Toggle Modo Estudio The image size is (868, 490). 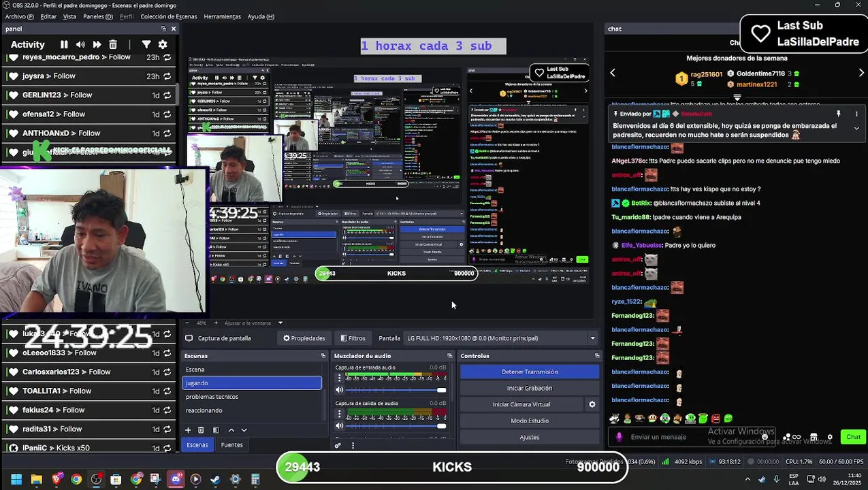(x=530, y=421)
